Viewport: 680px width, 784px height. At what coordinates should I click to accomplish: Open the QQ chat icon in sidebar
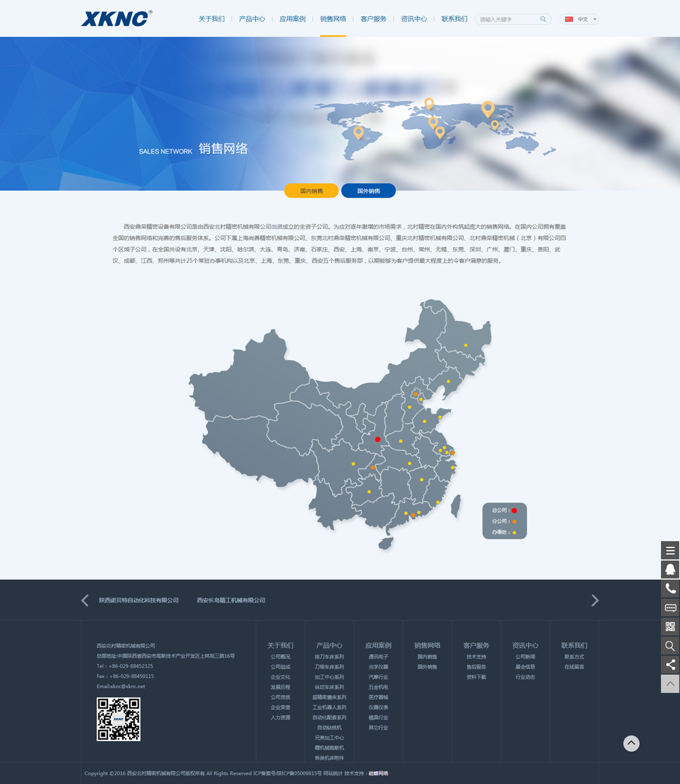670,570
